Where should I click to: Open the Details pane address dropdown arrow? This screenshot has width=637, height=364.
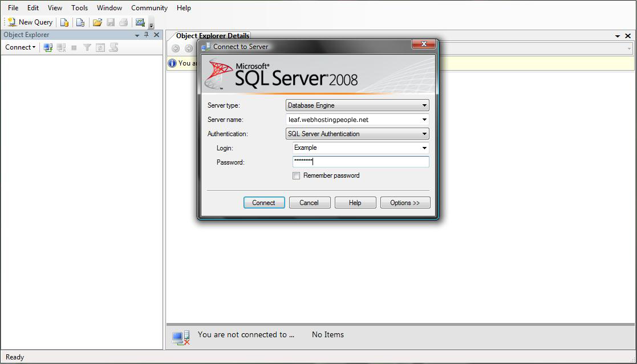[x=629, y=48]
